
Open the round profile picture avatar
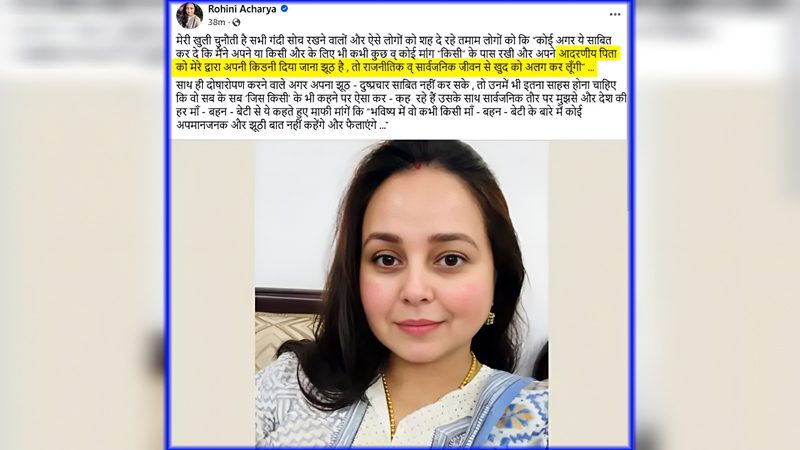189,15
